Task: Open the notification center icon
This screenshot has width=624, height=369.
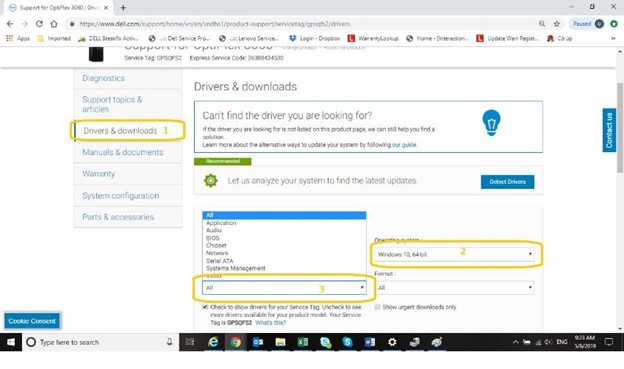Action: 608,342
